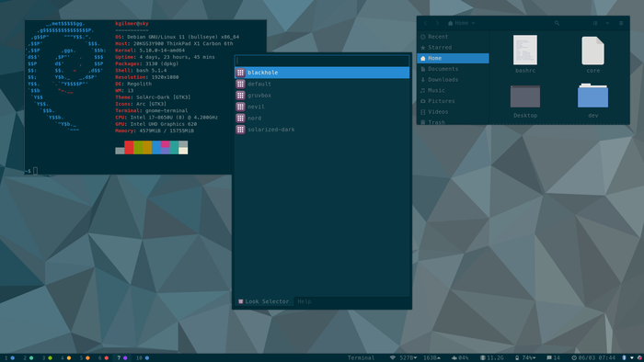
Task: Click the search icon in the file manager
Action: point(557,23)
